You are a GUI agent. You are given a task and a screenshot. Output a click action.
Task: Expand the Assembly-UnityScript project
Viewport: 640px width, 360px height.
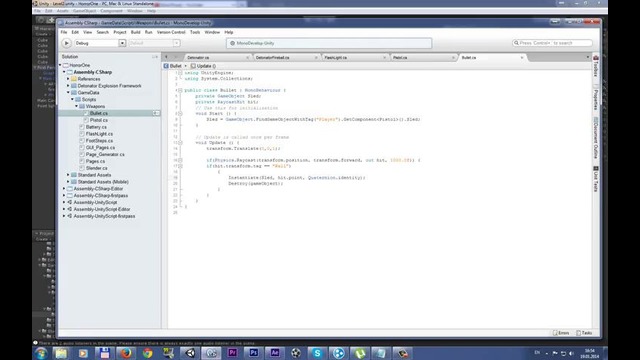[x=64, y=202]
